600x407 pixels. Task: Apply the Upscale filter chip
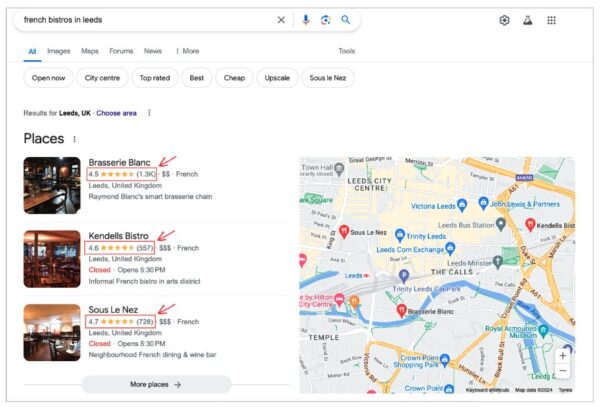277,78
